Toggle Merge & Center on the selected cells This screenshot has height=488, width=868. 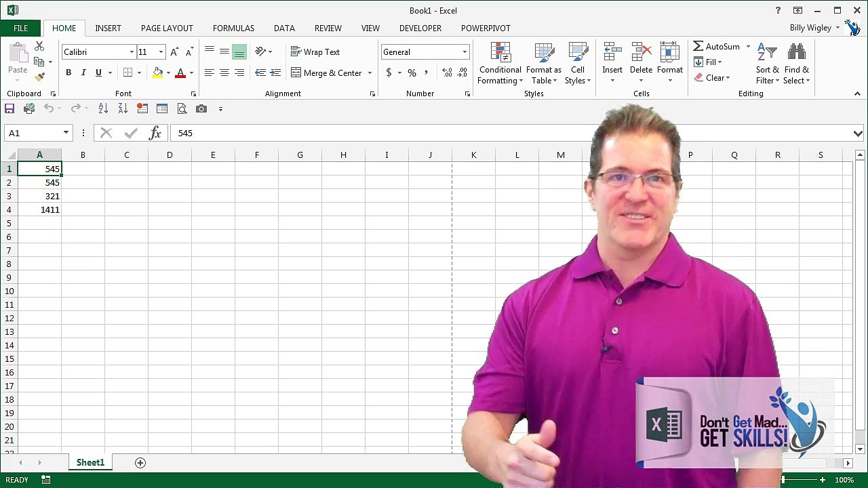pyautogui.click(x=326, y=73)
